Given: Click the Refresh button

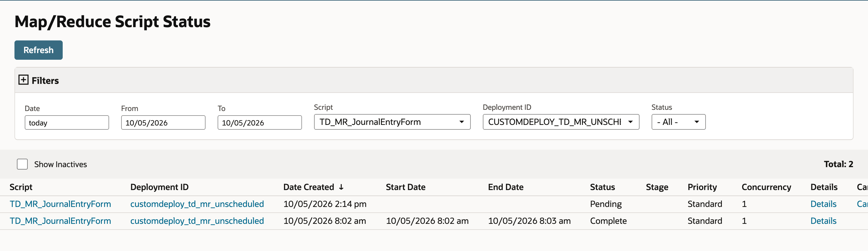Looking at the screenshot, I should coord(38,50).
